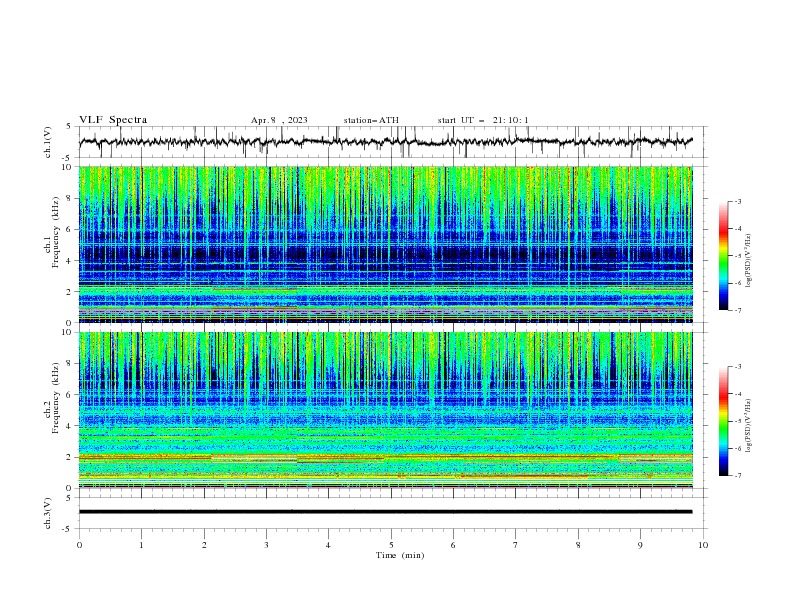Select the log(PSD) label beside ch.1 color bar

click(749, 261)
